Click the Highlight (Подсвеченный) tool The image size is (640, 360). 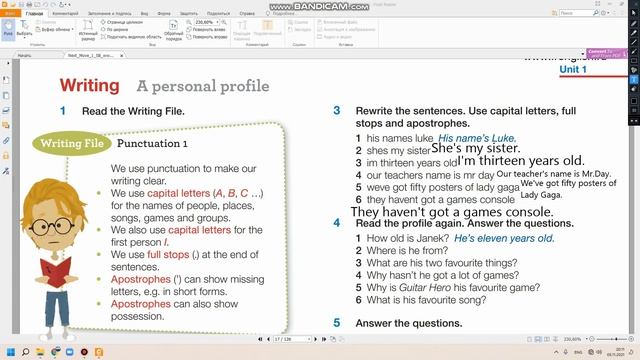pos(267,29)
